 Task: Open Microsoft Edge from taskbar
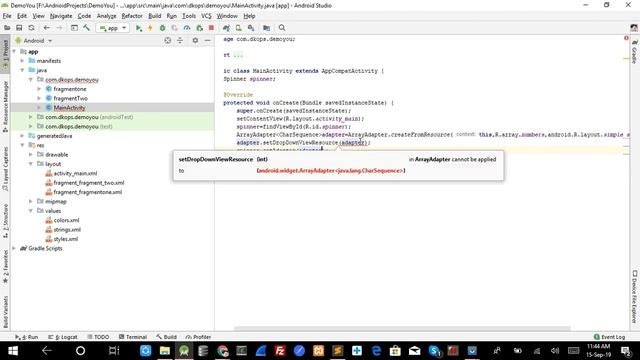(x=376, y=351)
